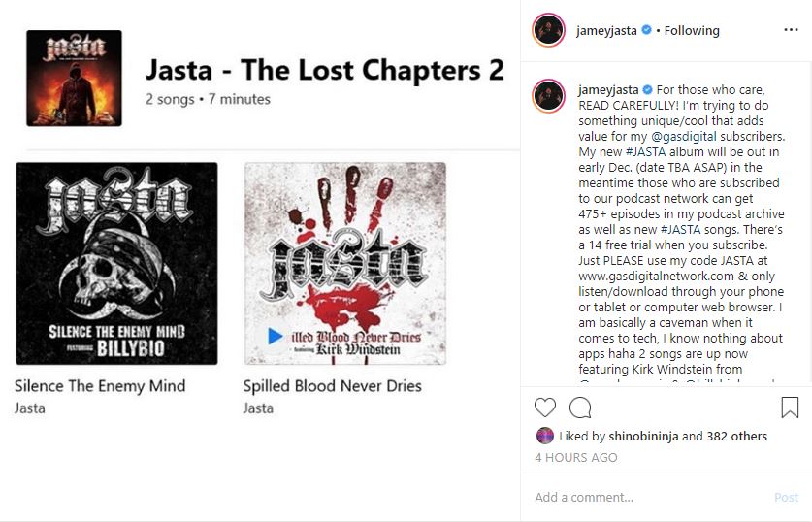Save post with bookmark icon
The height and width of the screenshot is (522, 812).
coord(790,408)
